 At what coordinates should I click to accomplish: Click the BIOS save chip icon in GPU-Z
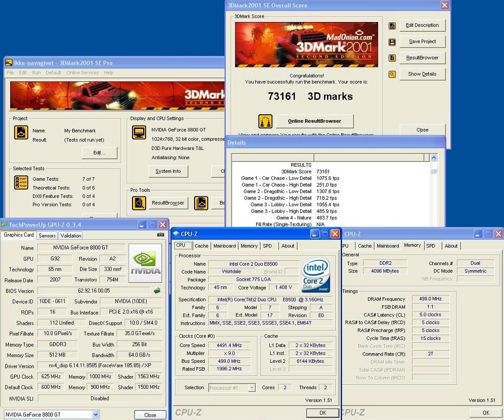pyautogui.click(x=157, y=291)
